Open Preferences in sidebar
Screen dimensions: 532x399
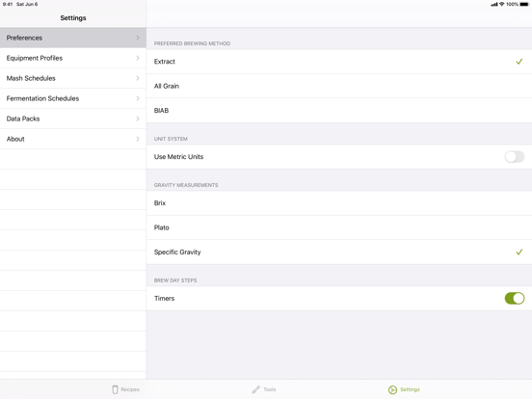(x=73, y=38)
